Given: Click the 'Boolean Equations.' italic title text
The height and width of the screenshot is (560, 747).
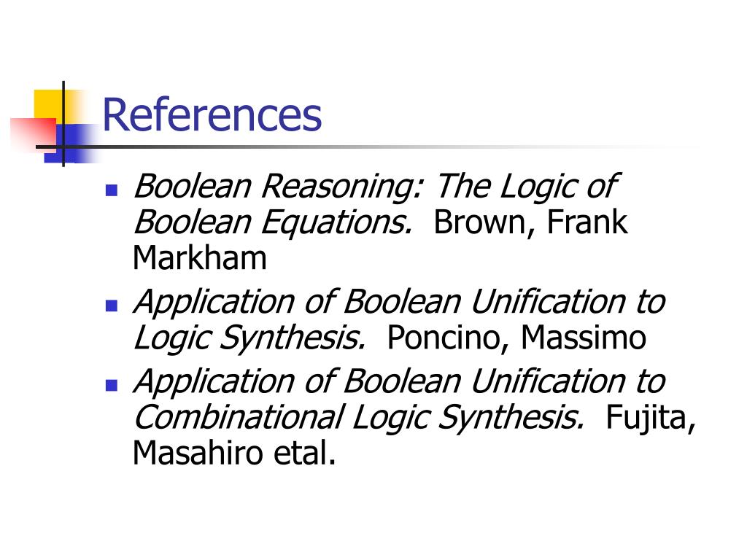Looking at the screenshot, I should (273, 222).
